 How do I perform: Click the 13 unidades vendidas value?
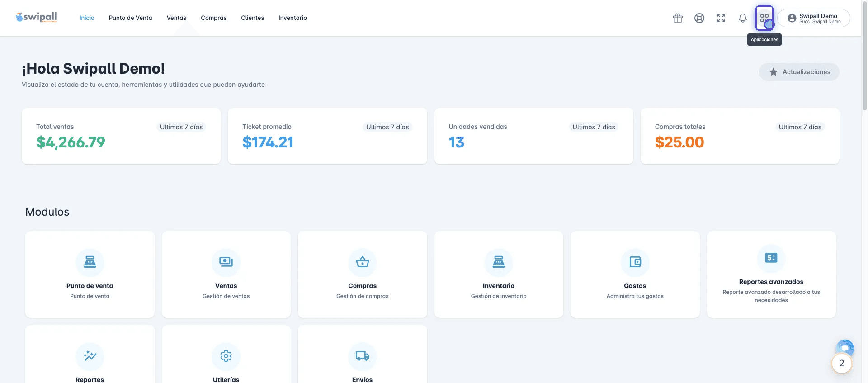pos(457,142)
